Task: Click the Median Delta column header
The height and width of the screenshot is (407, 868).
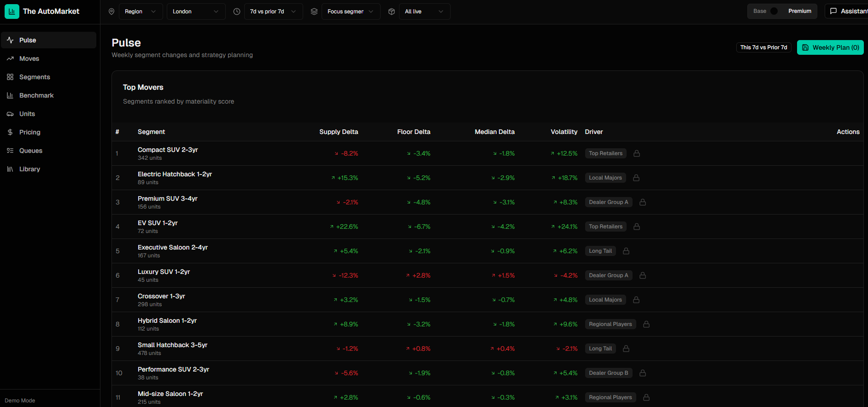Action: [495, 132]
